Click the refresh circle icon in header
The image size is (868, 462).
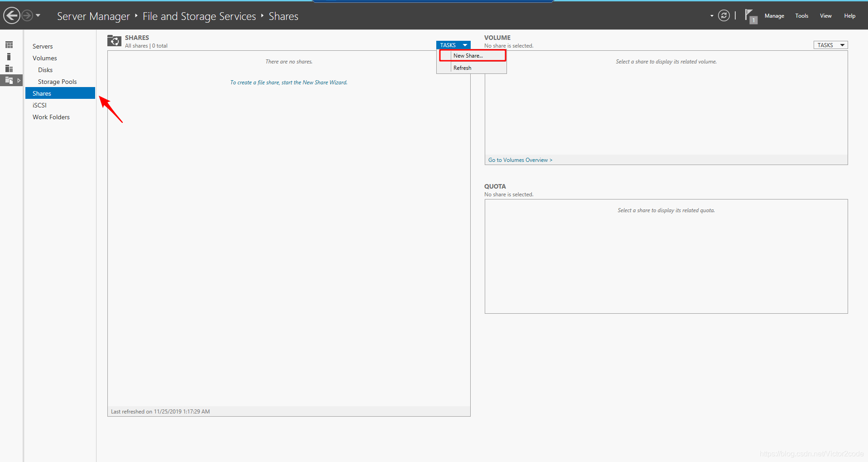pos(724,16)
